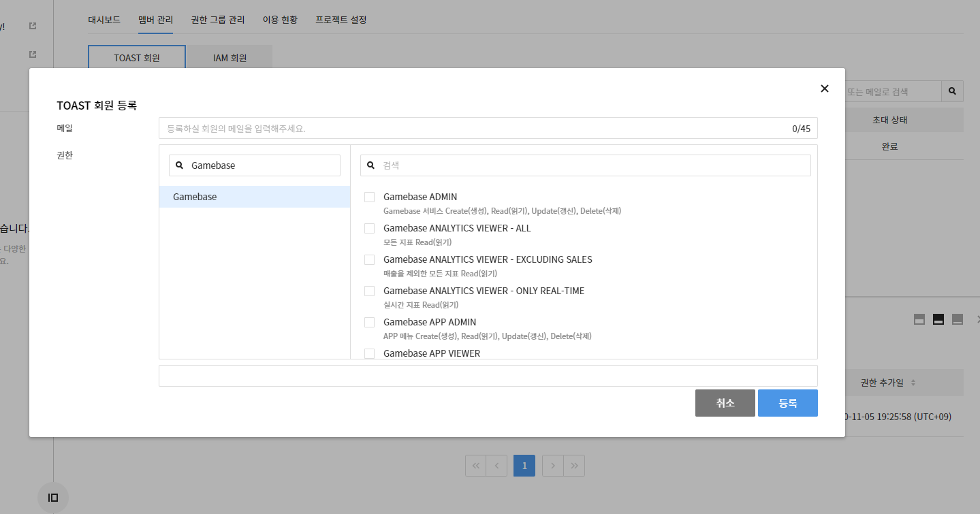Image resolution: width=980 pixels, height=514 pixels.
Task: Go to previous page of pagination
Action: click(496, 466)
